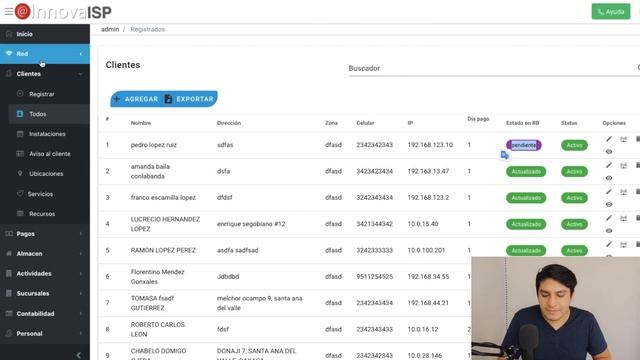View pedro lopez ruiz via eye icon
Screen dimensions: 640x360
click(609, 151)
